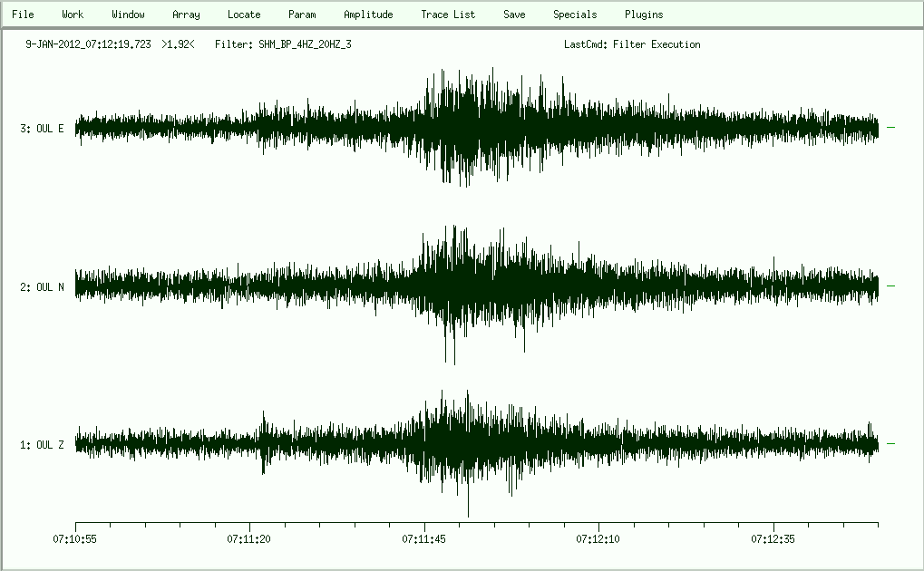Open the Trace List menu
Image resolution: width=924 pixels, height=571 pixels.
[x=448, y=15]
